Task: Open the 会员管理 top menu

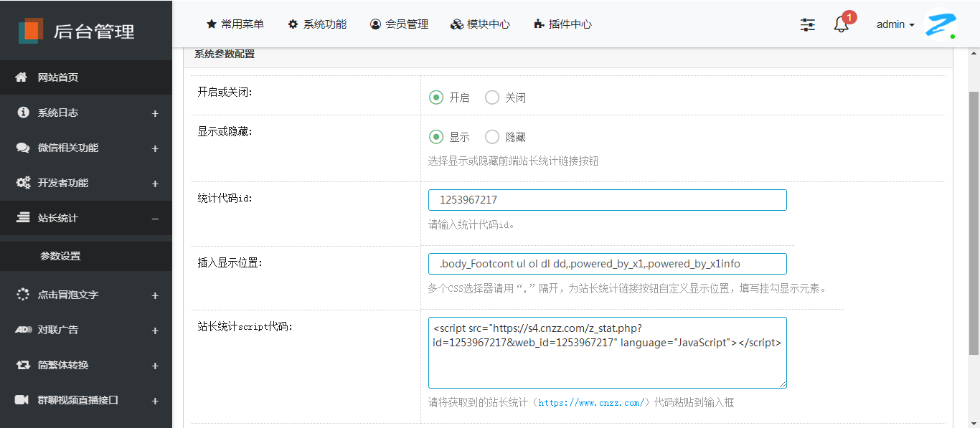Action: (400, 24)
